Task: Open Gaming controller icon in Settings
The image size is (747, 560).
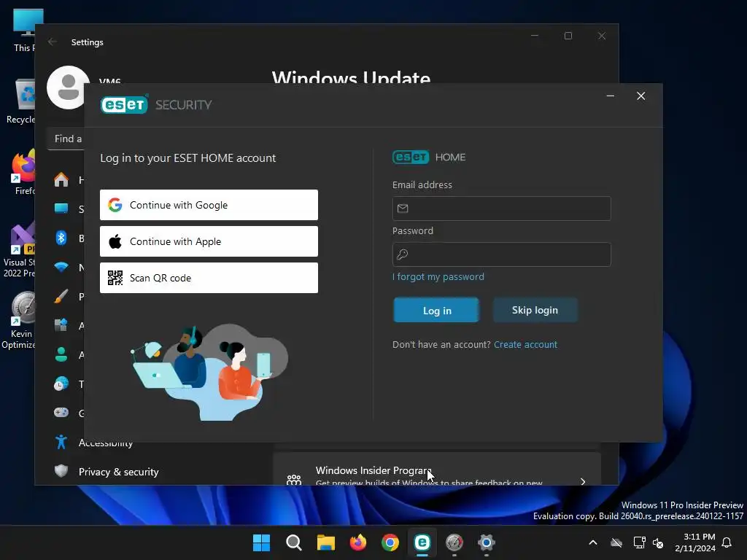Action: [61, 413]
